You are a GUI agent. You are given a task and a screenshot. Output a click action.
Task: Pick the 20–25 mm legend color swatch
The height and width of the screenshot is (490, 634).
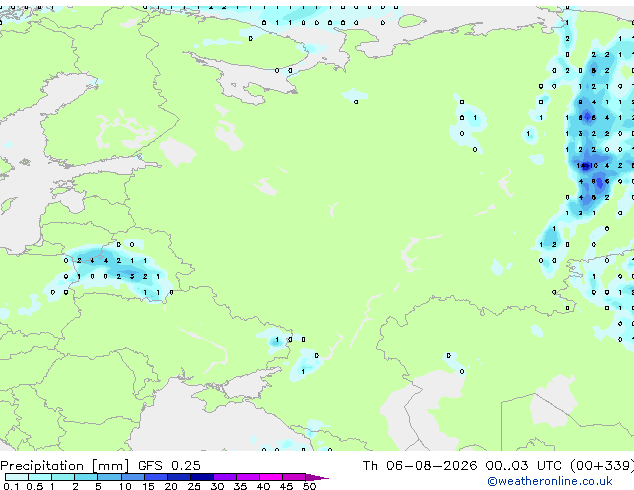178,477
